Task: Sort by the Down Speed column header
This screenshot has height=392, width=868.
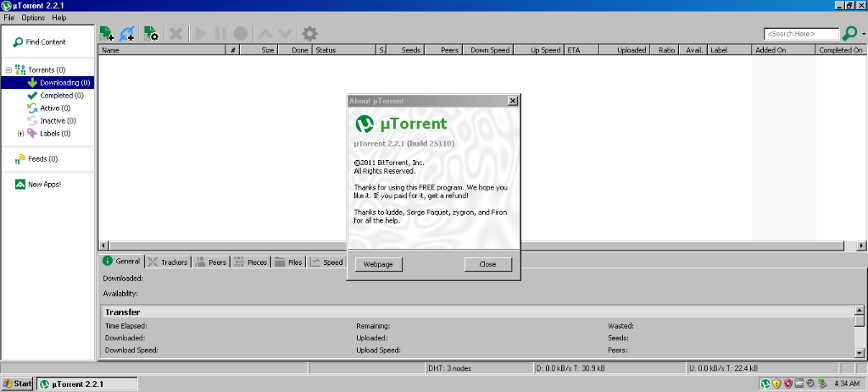Action: pos(487,50)
